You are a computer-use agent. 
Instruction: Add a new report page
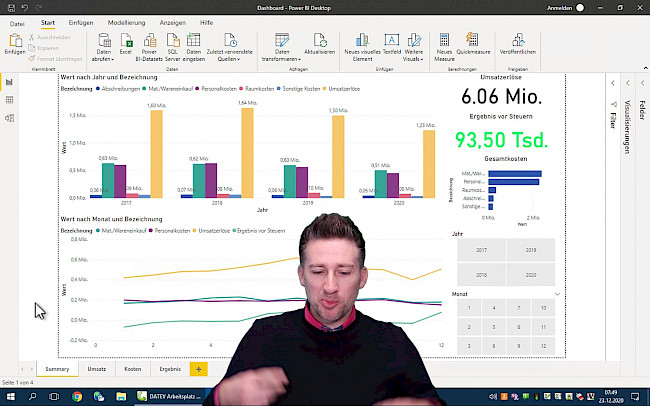tap(198, 369)
